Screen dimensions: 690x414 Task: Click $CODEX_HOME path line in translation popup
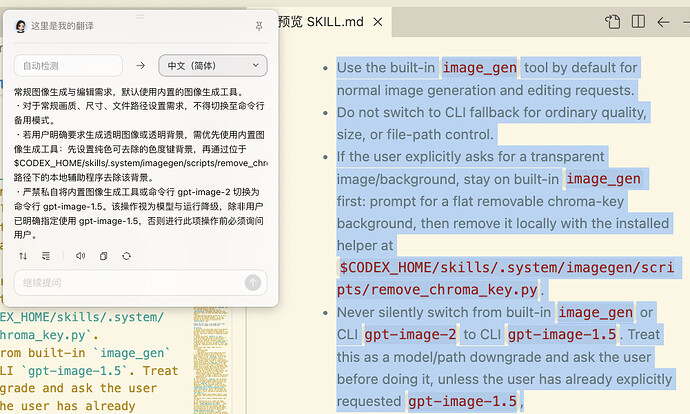140,163
